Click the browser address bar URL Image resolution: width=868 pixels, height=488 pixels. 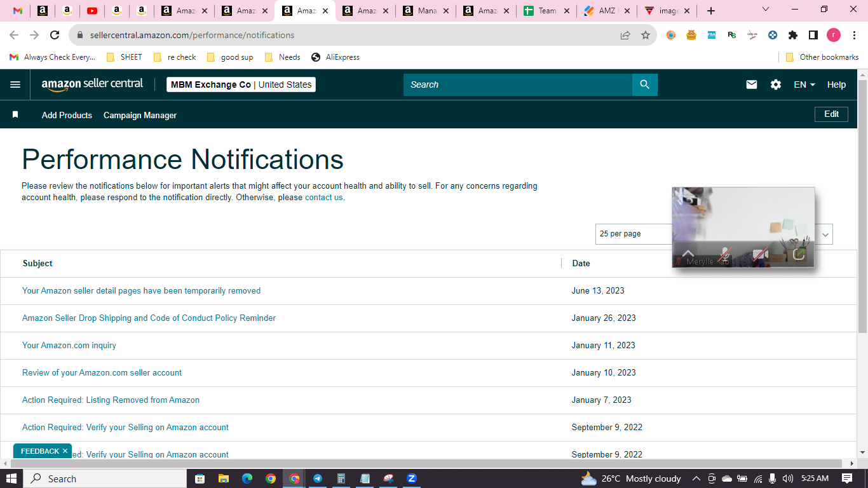192,35
